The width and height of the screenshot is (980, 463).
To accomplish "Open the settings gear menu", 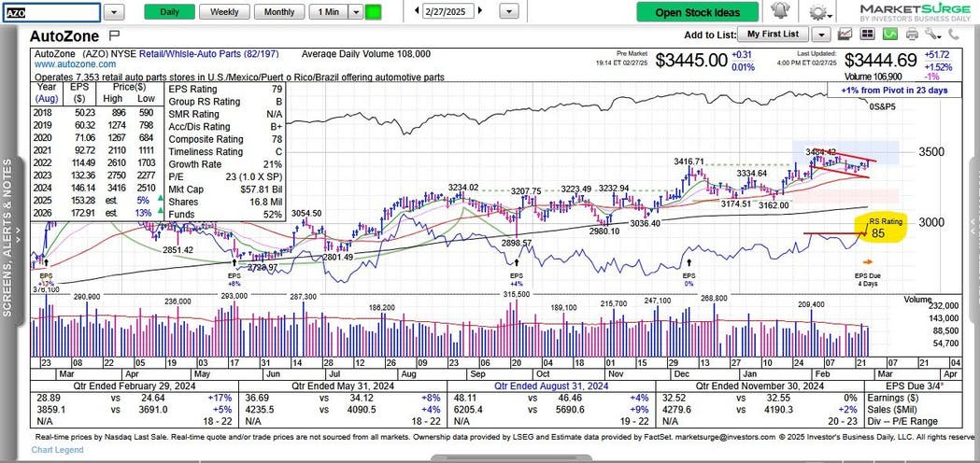I will pyautogui.click(x=818, y=11).
